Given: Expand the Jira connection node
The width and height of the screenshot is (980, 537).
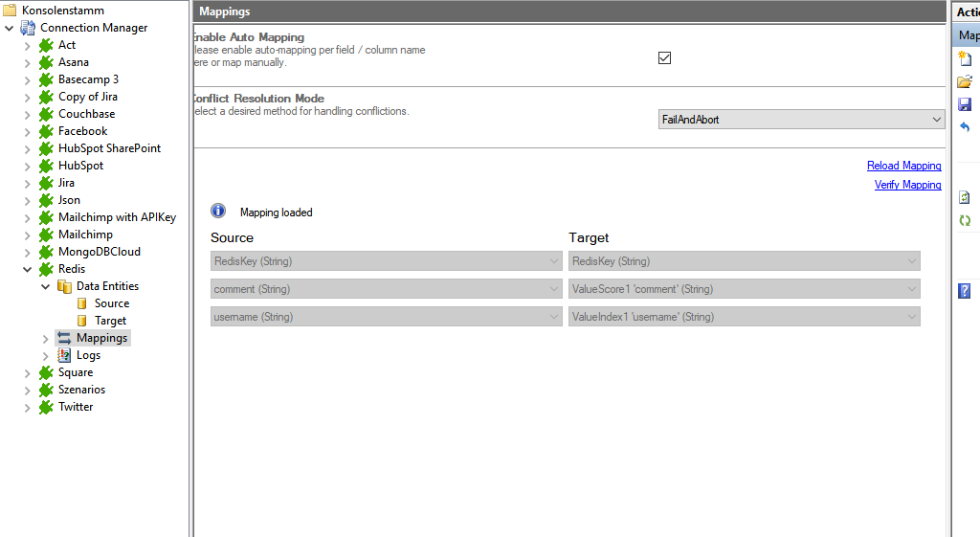Looking at the screenshot, I should coord(27,183).
